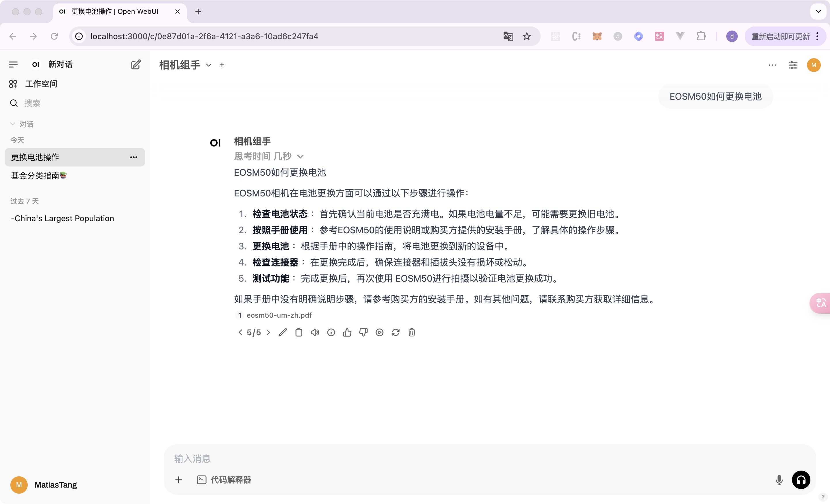Copy the response with clipboard icon
The height and width of the screenshot is (504, 830).
pos(299,332)
